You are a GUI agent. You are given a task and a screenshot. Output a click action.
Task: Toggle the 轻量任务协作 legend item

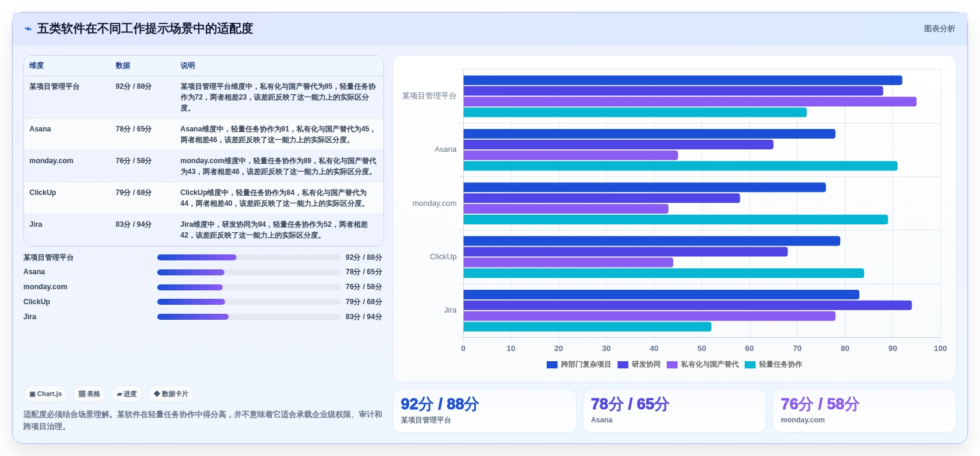pos(773,364)
